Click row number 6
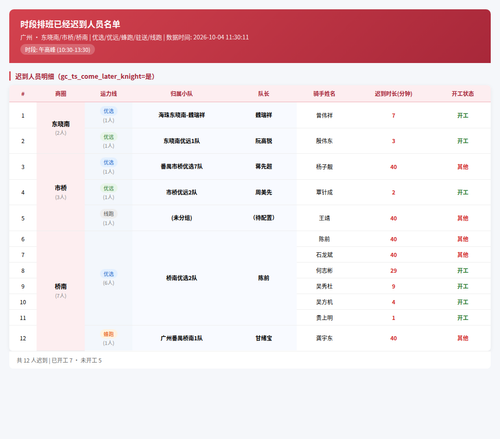The height and width of the screenshot is (439, 500). (x=23, y=239)
